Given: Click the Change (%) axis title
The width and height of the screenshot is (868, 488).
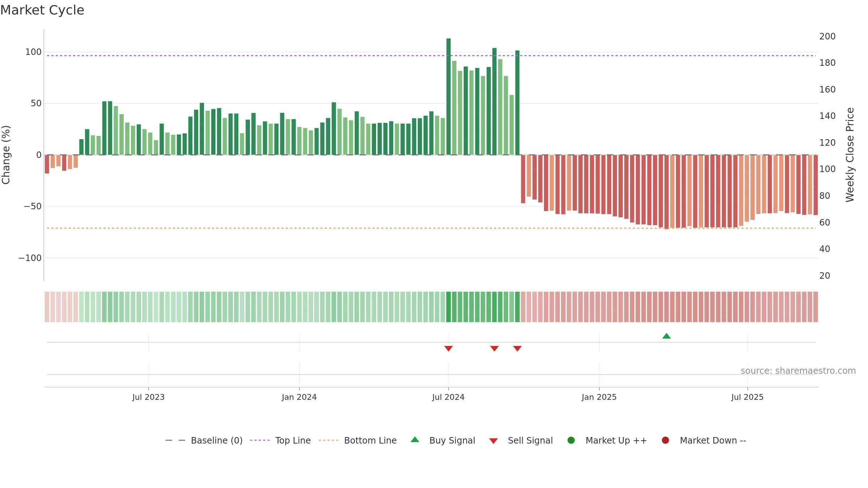Looking at the screenshot, I should (x=6, y=155).
